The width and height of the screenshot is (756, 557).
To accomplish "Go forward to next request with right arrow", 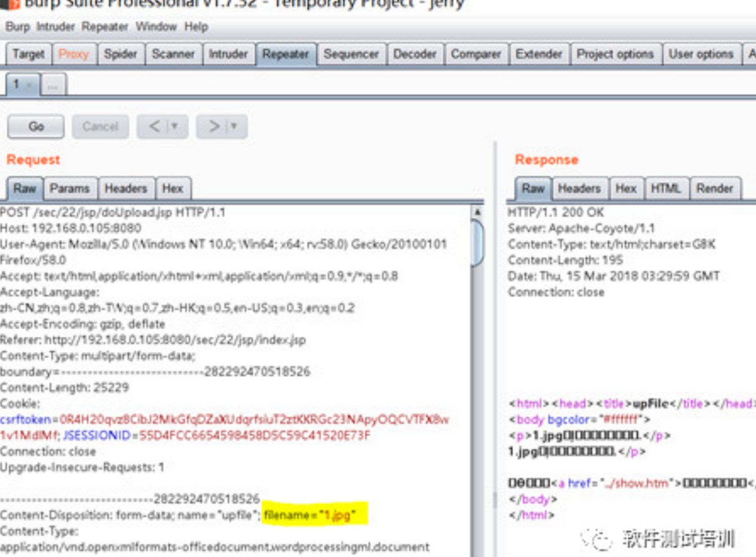I will coord(214,127).
